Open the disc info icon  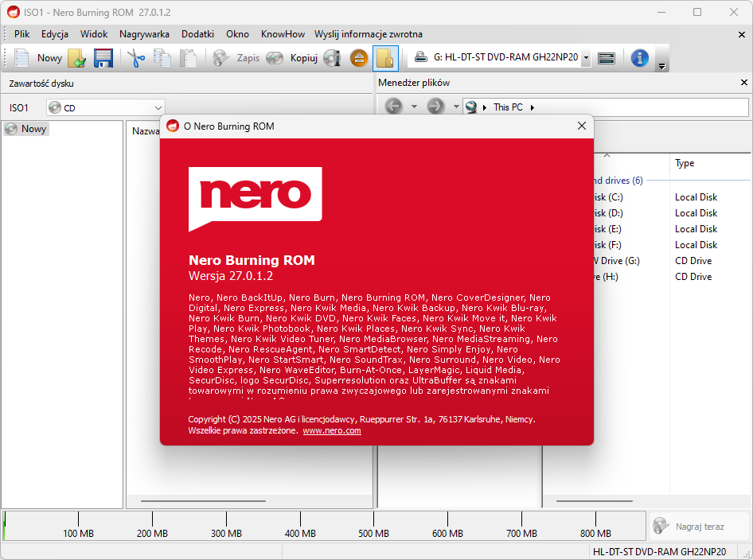tap(332, 58)
